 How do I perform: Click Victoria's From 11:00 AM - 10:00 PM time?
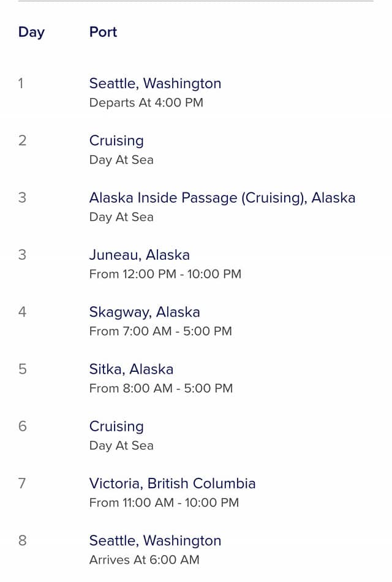tap(164, 503)
